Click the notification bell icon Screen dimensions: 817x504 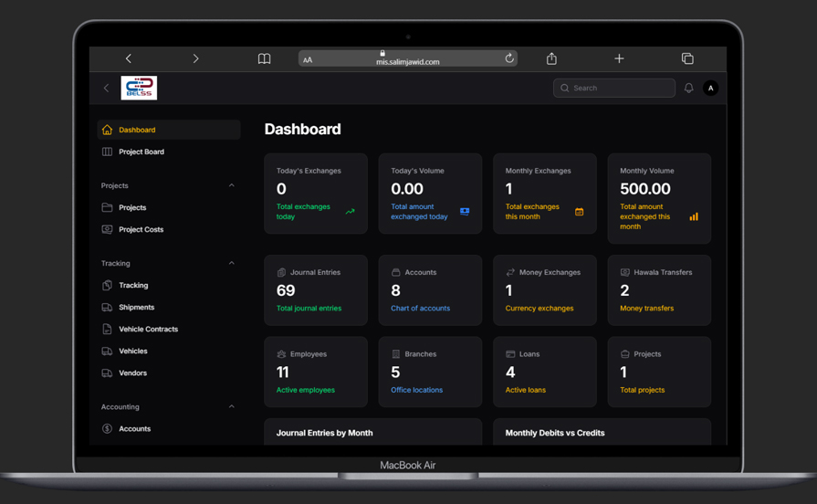click(x=689, y=89)
